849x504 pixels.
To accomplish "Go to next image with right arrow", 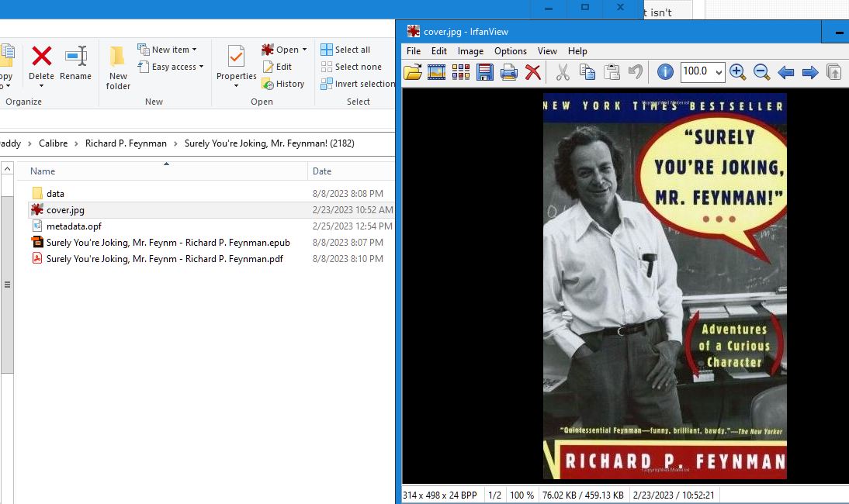I will 810,72.
